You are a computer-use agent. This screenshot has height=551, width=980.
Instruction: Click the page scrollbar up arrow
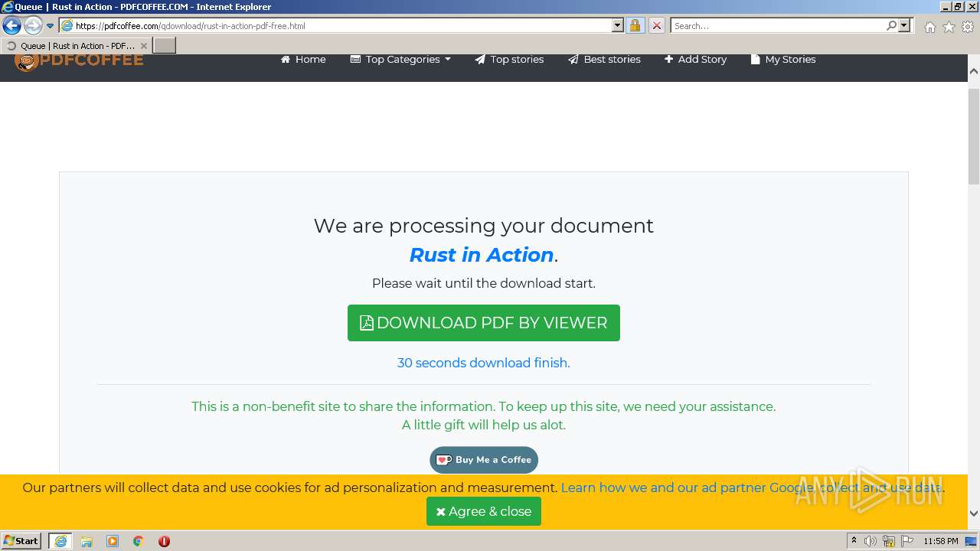pyautogui.click(x=974, y=71)
